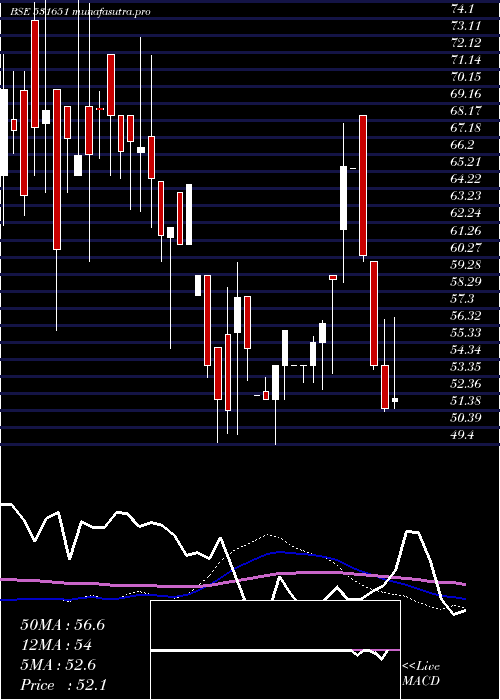
Task: Click the 54.34 price value
Action: coord(466,350)
